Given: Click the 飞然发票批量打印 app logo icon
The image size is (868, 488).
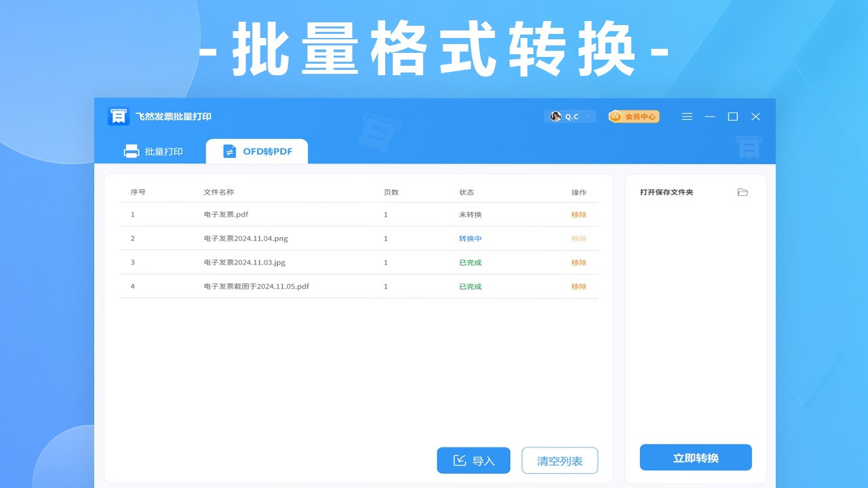Looking at the screenshot, I should [119, 117].
